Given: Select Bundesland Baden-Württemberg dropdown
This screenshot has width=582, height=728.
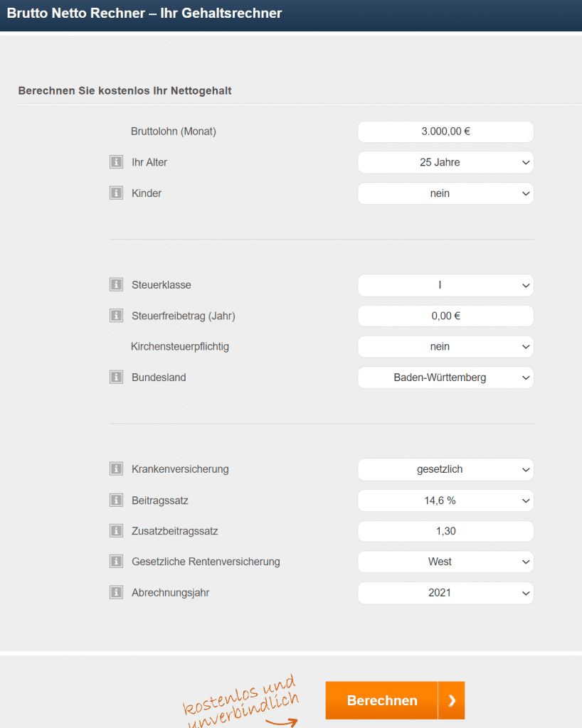Looking at the screenshot, I should pyautogui.click(x=445, y=378).
